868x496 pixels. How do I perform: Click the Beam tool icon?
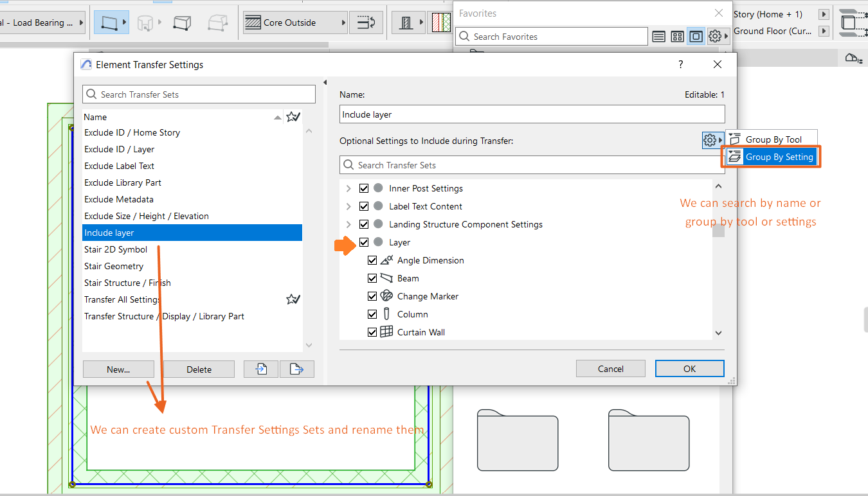386,278
